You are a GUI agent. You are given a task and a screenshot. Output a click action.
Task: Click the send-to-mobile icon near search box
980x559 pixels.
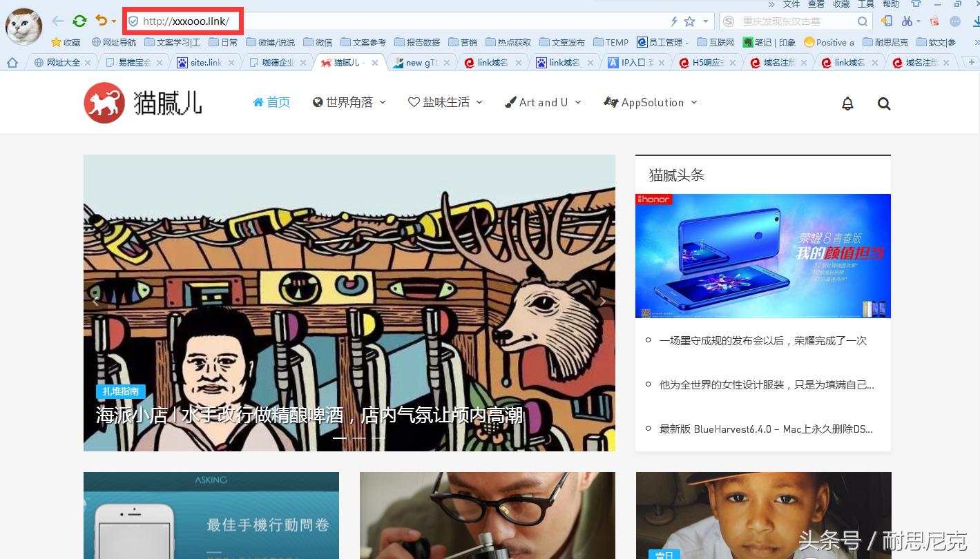[x=888, y=21]
